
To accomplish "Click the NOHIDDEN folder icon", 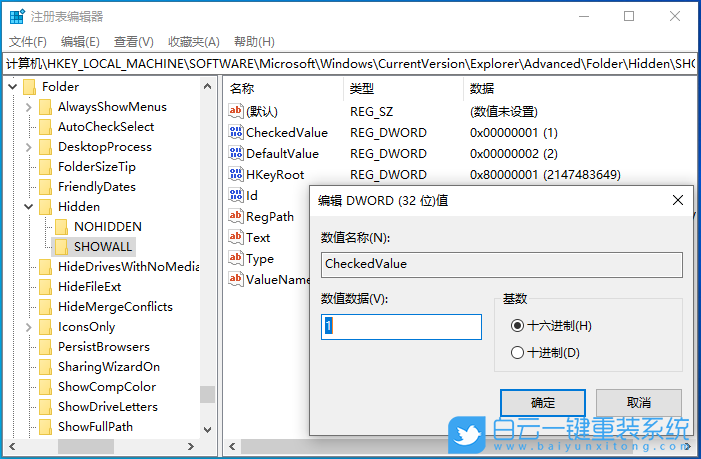I will (61, 227).
